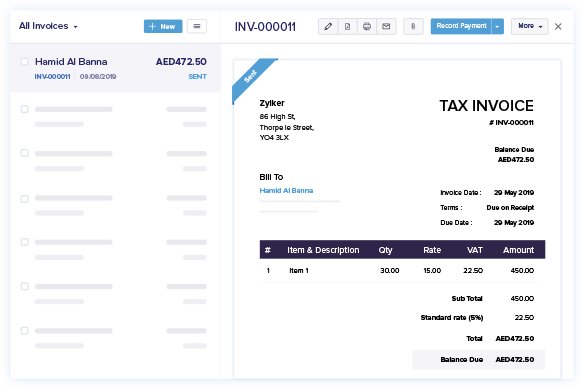Close the invoice detail panel
The image size is (583, 389).
pyautogui.click(x=558, y=26)
